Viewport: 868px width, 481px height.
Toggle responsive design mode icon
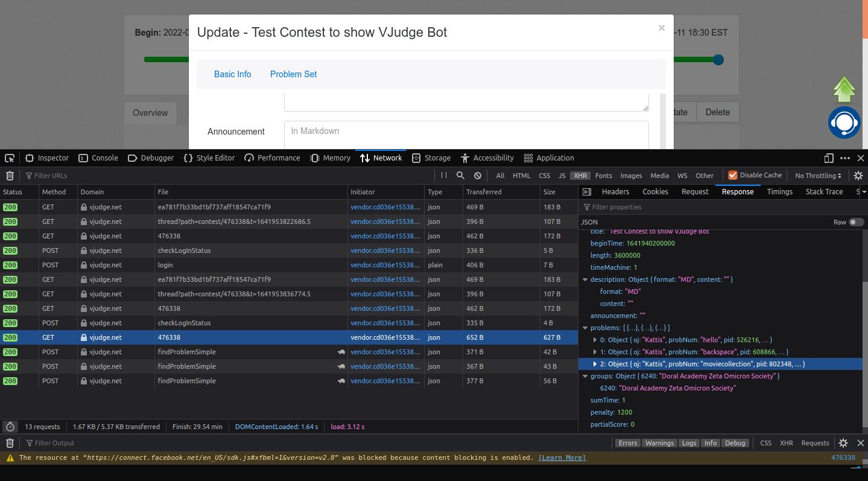coord(829,158)
